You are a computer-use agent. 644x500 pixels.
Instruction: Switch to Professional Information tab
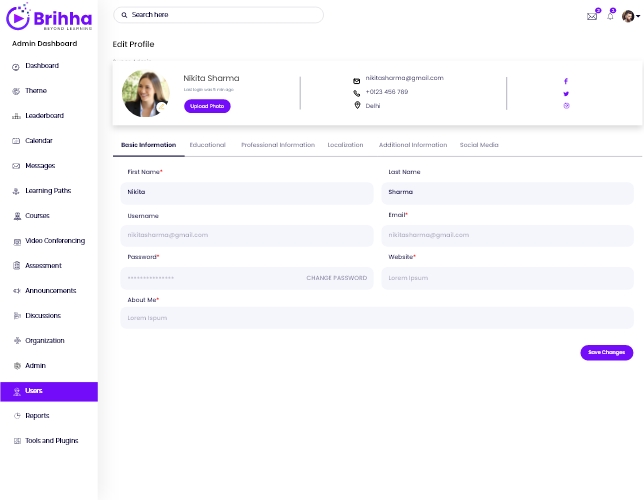(x=278, y=145)
